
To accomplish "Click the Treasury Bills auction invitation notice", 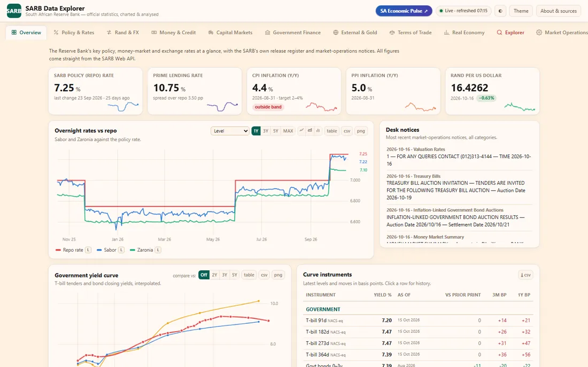I will pyautogui.click(x=459, y=187).
